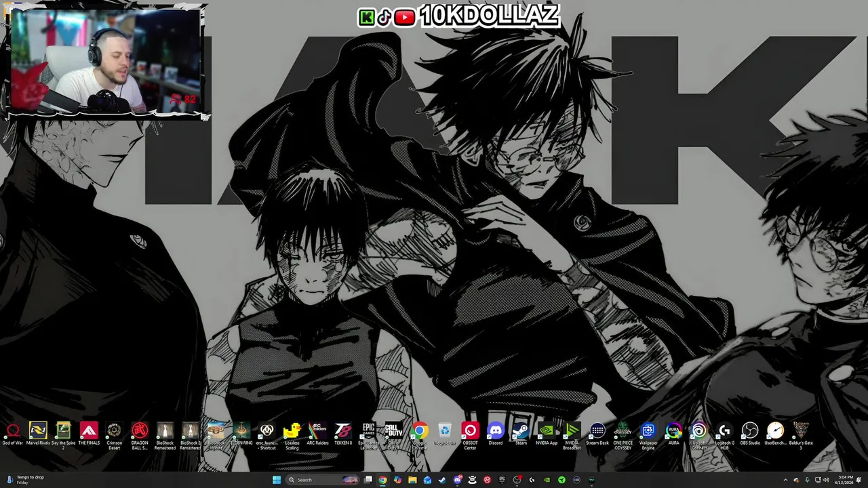Select the ersc_launcher Shortcut desktop icon
868x488 pixels.
pyautogui.click(x=267, y=435)
